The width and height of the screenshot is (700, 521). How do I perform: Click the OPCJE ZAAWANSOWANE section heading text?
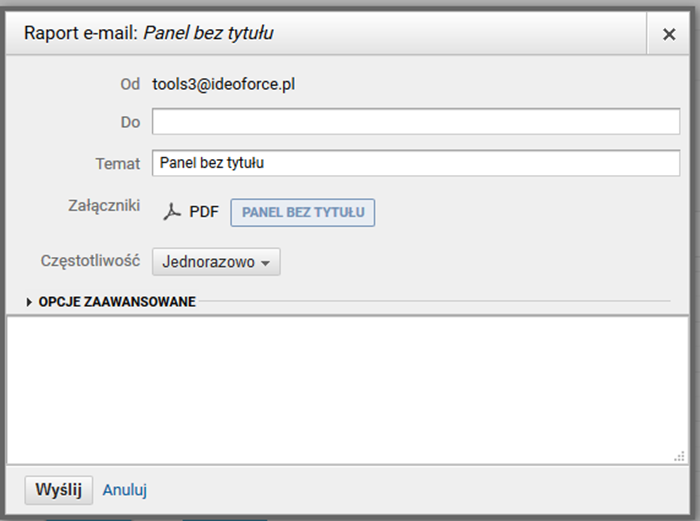coord(117,301)
